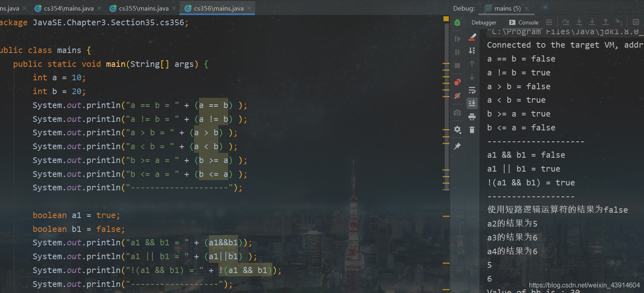The width and height of the screenshot is (644, 293).
Task: Click the Pause Program icon
Action: [x=457, y=52]
